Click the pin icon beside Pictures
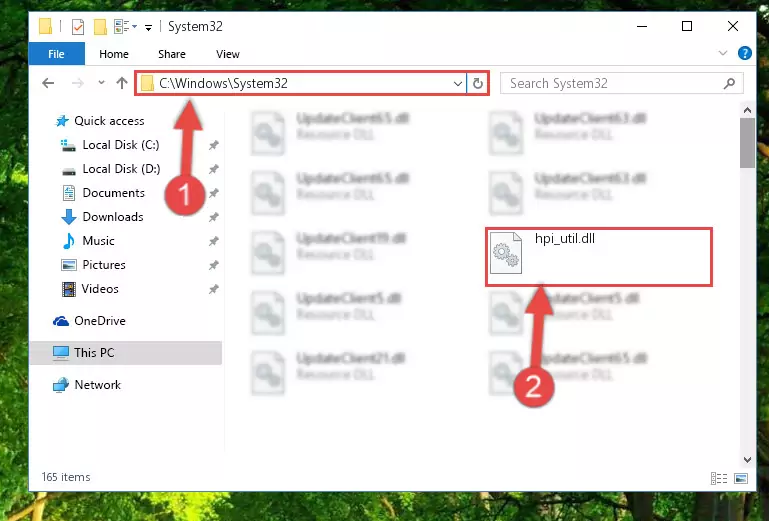The width and height of the screenshot is (769, 521). pyautogui.click(x=213, y=265)
